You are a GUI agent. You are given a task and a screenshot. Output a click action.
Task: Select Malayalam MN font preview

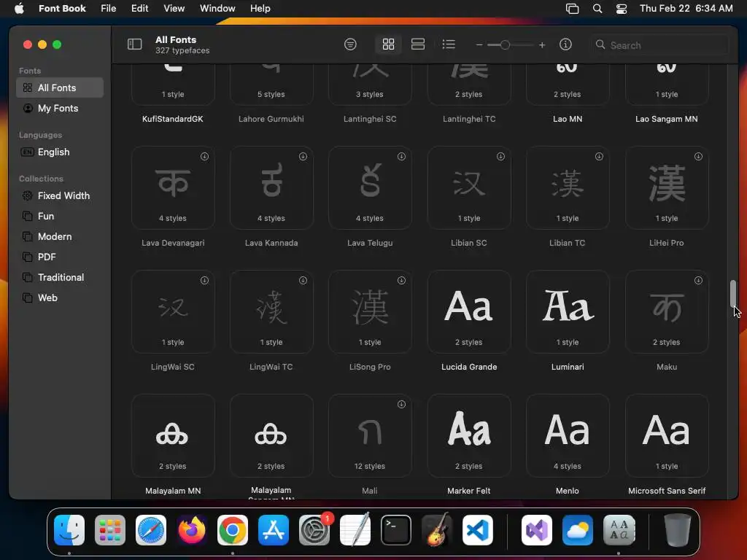pyautogui.click(x=173, y=435)
